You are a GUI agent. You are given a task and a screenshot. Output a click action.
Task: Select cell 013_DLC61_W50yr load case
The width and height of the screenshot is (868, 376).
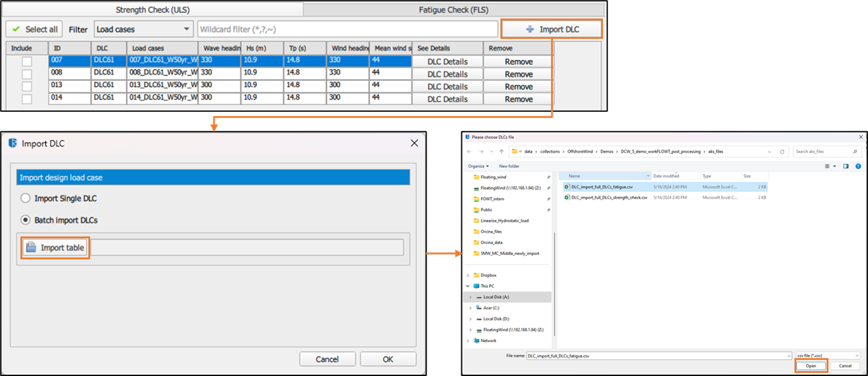[x=162, y=85]
